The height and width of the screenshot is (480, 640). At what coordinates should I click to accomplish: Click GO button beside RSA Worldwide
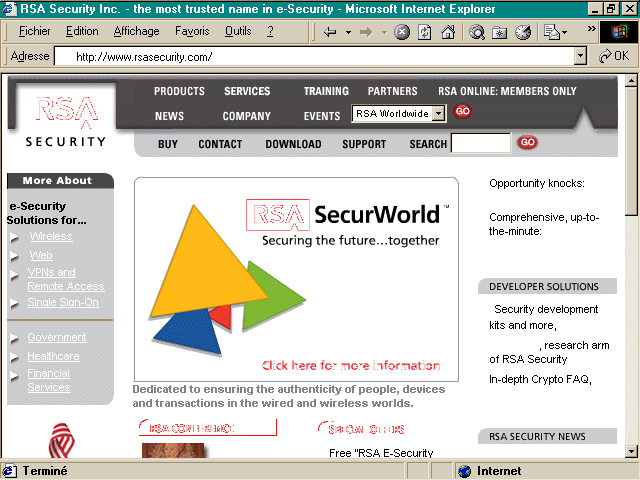click(x=462, y=111)
